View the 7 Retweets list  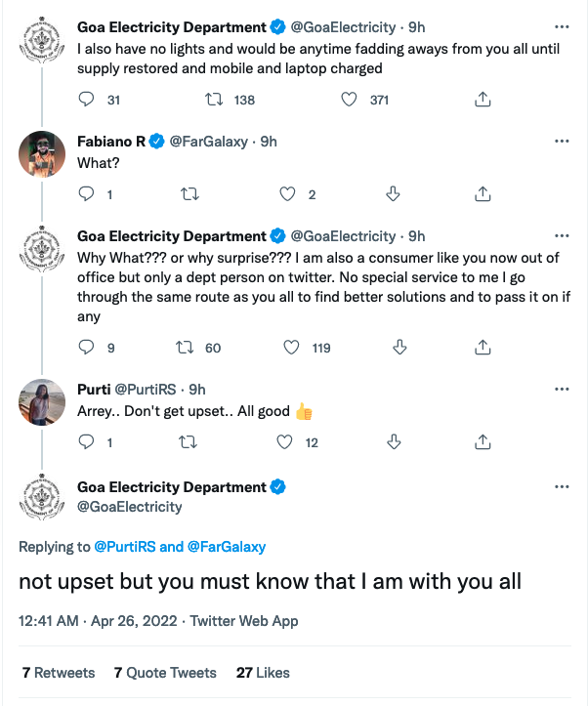[59, 673]
